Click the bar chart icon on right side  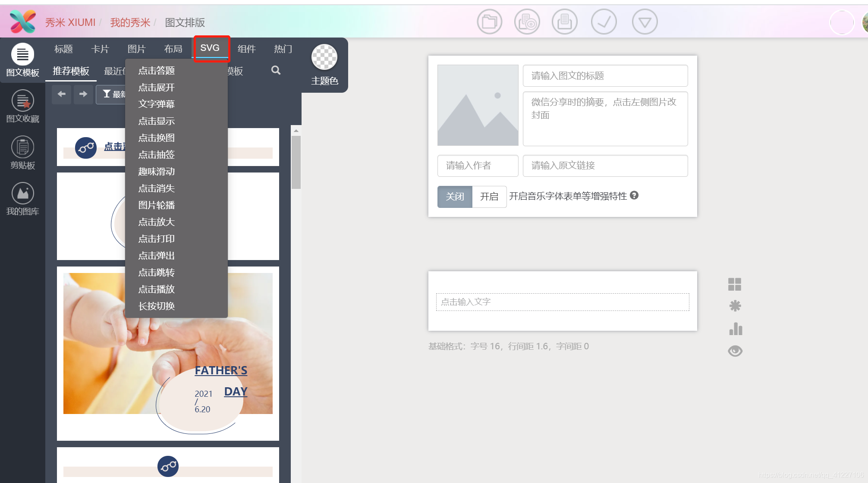[x=735, y=329]
